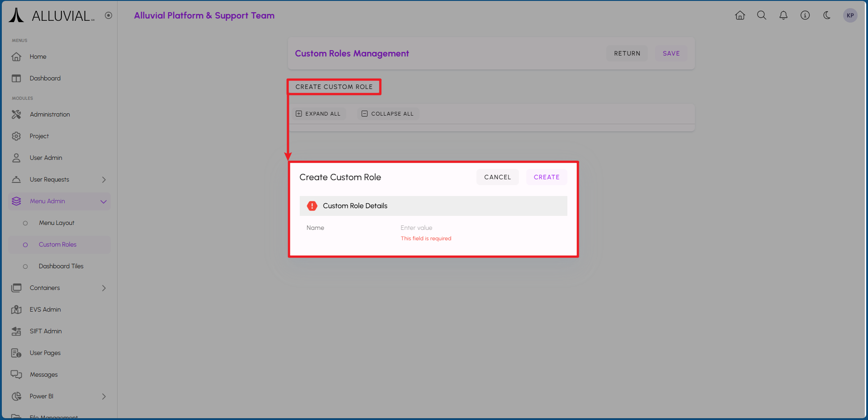Screen dimensions: 868x420
Task: Expand the User Requests submenu
Action: [x=104, y=180]
